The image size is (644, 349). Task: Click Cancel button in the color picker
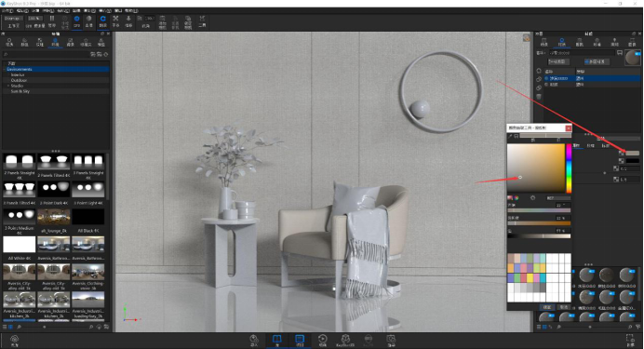click(564, 307)
